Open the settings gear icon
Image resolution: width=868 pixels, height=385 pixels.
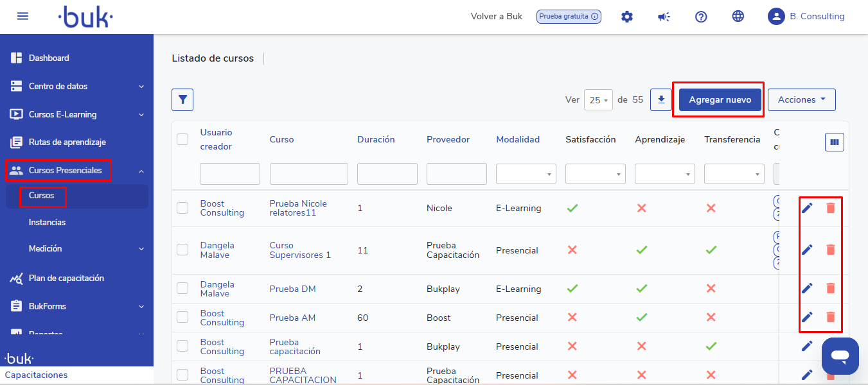[627, 17]
